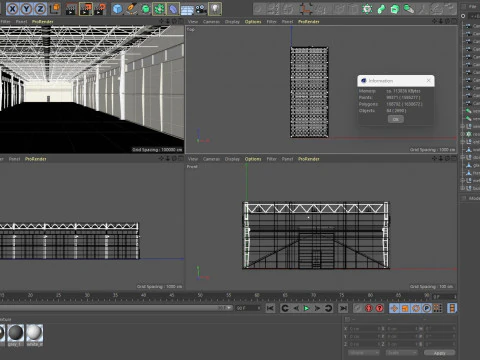Click Z position input field
This screenshot has height=360, width=480.
tap(364, 344)
